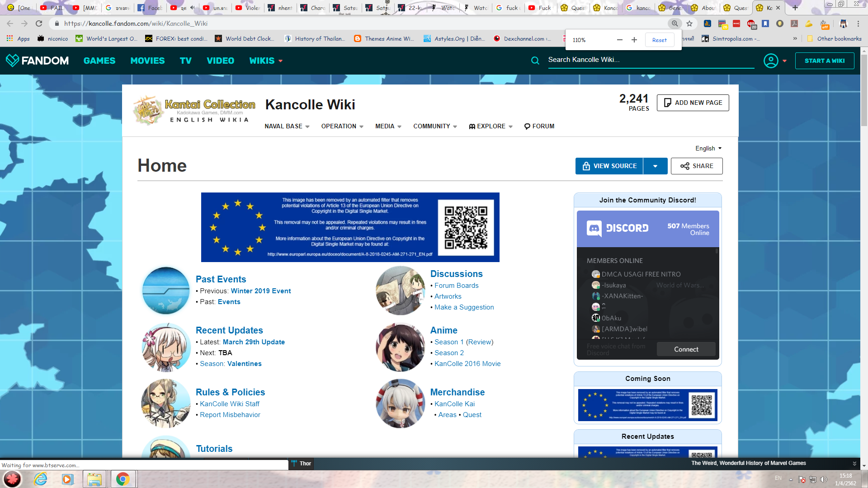The width and height of the screenshot is (868, 488).
Task: Open the NAVAL BASE navigation menu
Action: tap(287, 126)
